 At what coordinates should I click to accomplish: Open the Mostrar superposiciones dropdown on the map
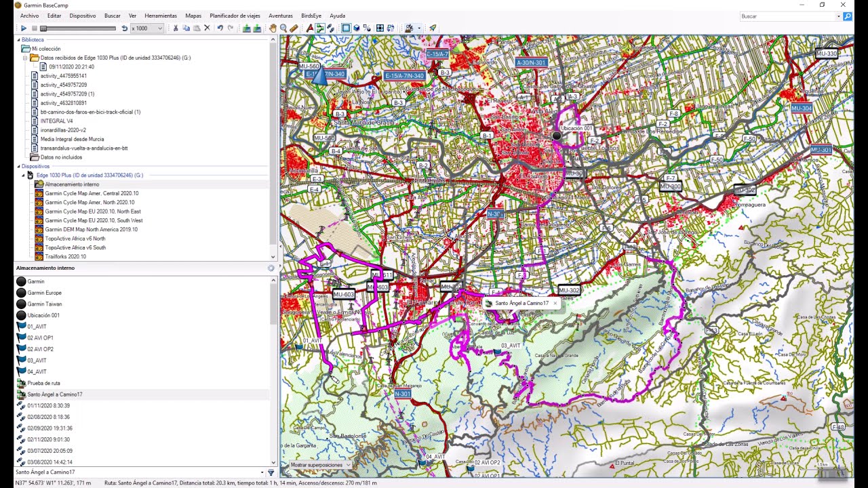(x=320, y=465)
